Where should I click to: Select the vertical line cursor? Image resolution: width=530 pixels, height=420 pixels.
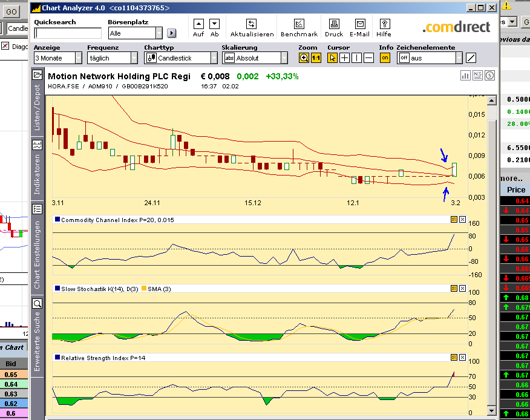click(x=356, y=58)
